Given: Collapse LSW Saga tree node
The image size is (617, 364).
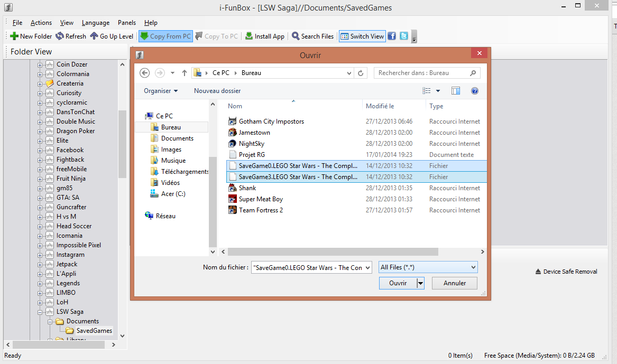Looking at the screenshot, I should tap(40, 313).
